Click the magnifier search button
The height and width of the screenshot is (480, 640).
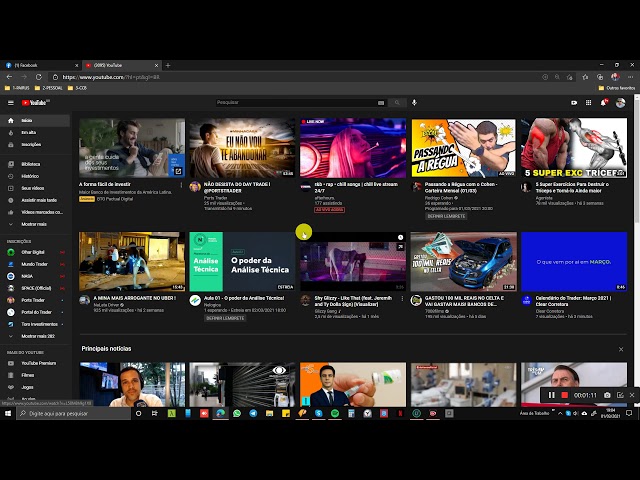pyautogui.click(x=397, y=103)
